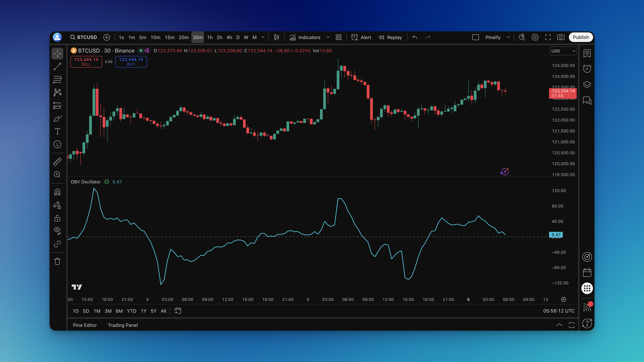Select the trend line drawing tool
Viewport: 644px width, 362px height.
pyautogui.click(x=57, y=67)
